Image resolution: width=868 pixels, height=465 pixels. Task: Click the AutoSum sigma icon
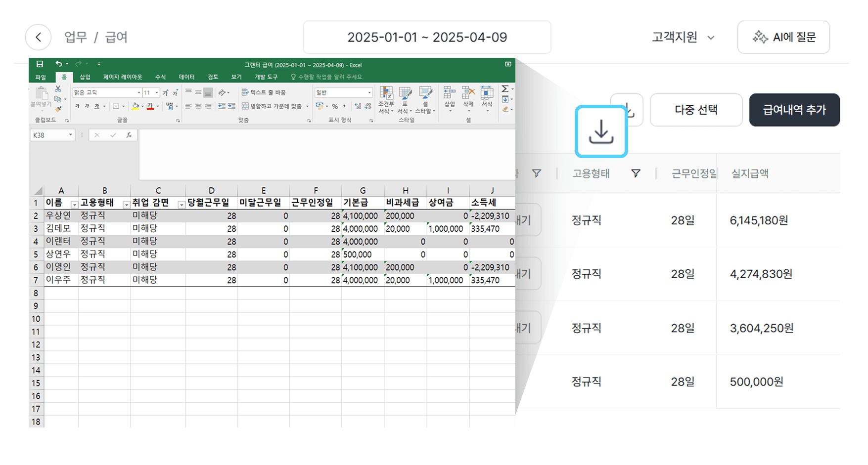505,89
